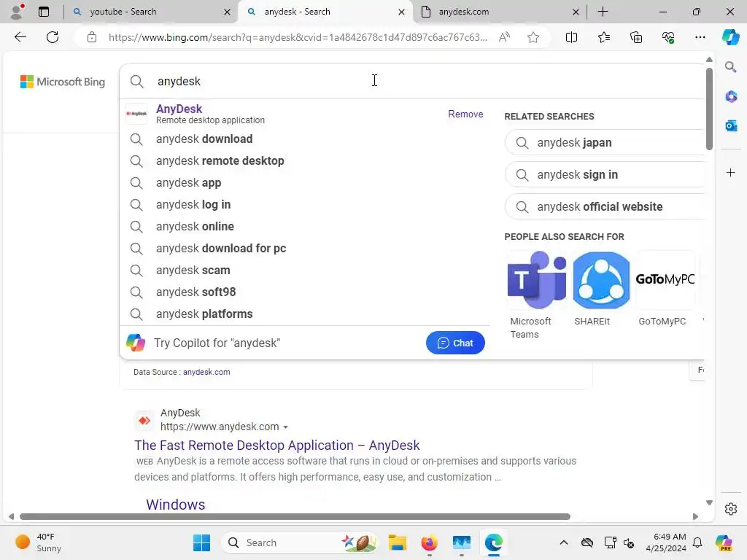The width and height of the screenshot is (747, 560).
Task: Remove AnyDesk from search history
Action: tap(465, 114)
